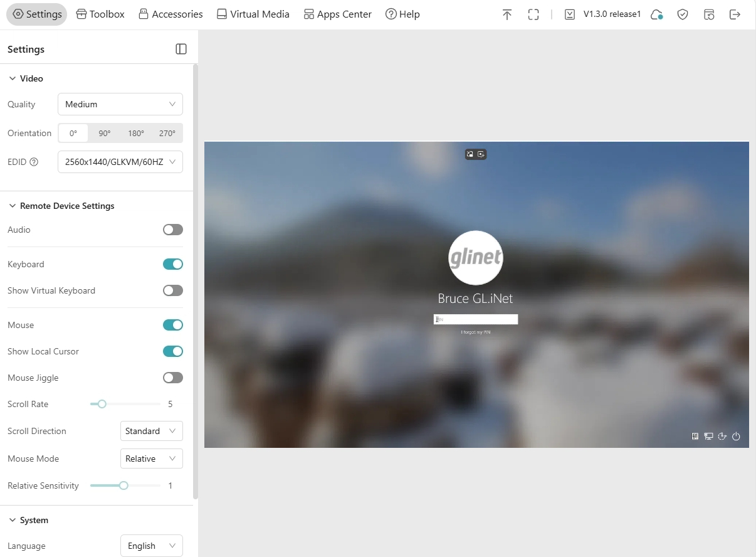The width and height of the screenshot is (756, 557).
Task: Collapse the Remote Device Settings section
Action: (x=61, y=206)
